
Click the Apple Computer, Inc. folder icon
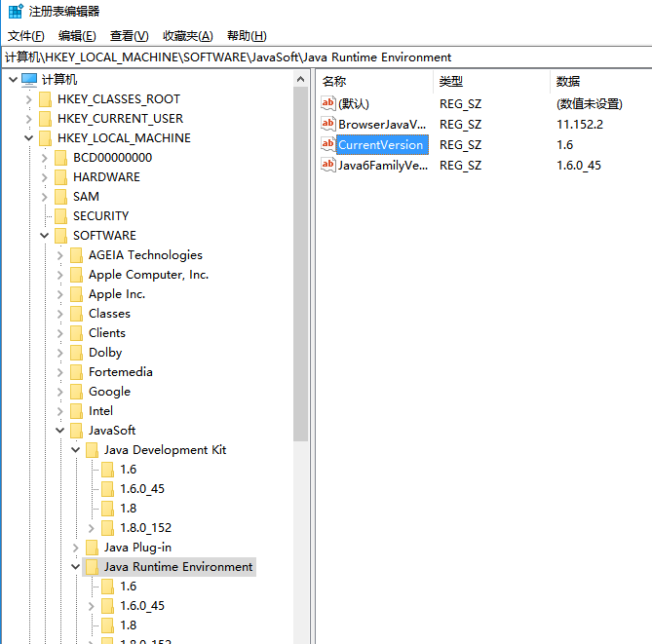click(76, 275)
